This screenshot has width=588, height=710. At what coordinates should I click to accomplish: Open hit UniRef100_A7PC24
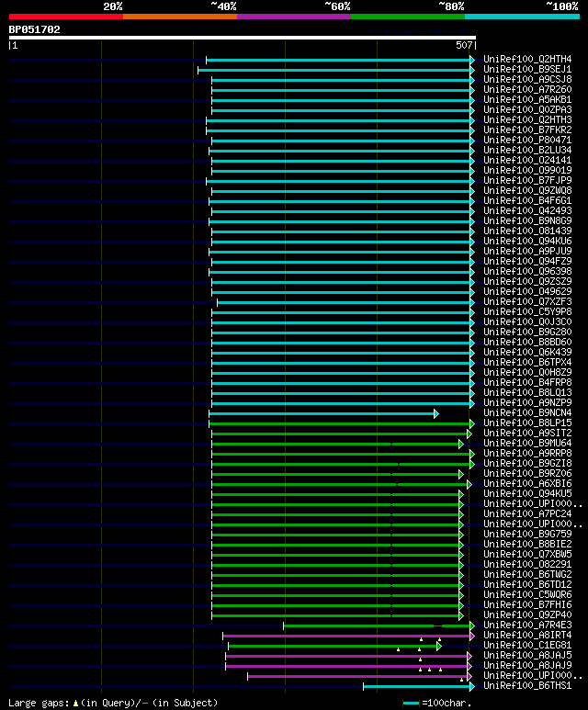527,514
